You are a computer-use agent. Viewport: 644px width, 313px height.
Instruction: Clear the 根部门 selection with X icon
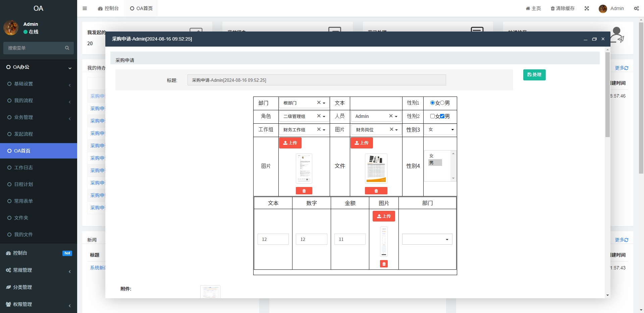[x=319, y=103]
